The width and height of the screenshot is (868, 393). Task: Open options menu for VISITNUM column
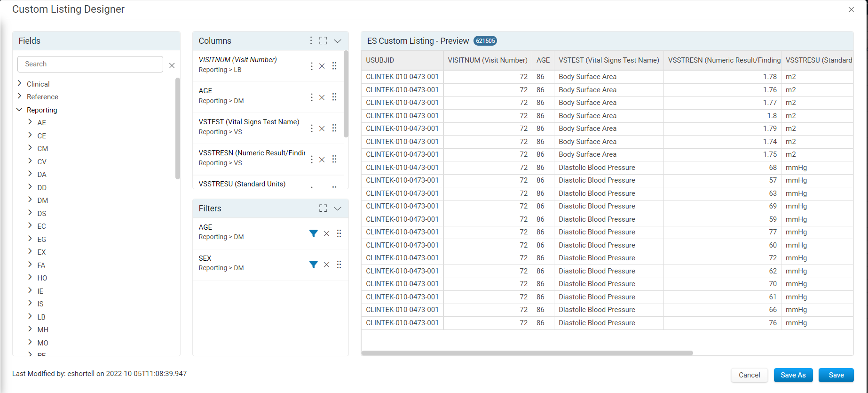click(x=311, y=66)
